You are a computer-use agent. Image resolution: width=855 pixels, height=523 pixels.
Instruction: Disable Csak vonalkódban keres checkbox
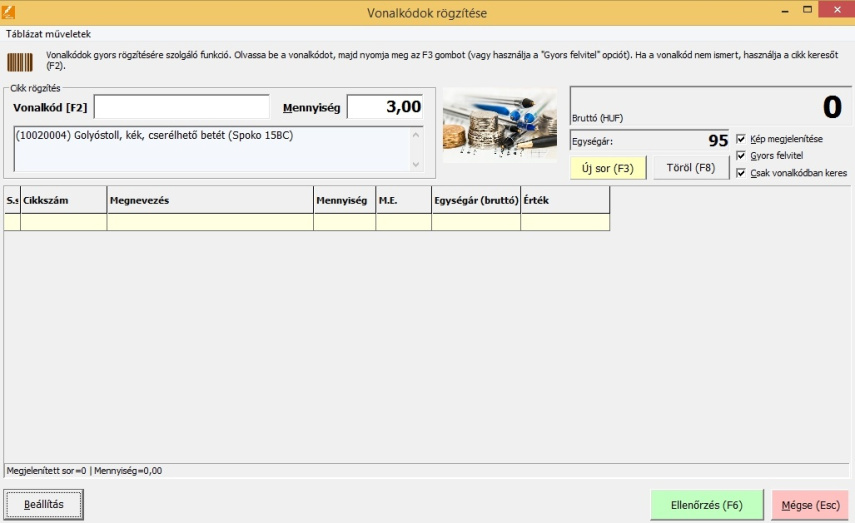[x=741, y=173]
